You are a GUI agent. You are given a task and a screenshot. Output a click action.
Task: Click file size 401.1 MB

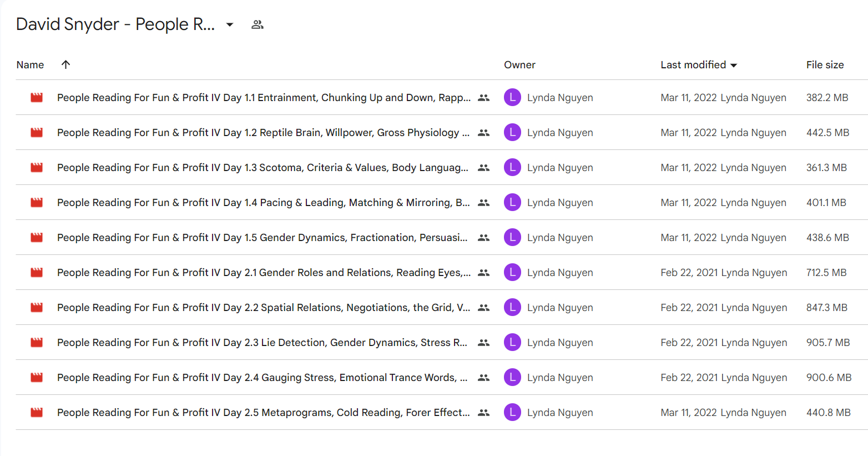(x=826, y=203)
